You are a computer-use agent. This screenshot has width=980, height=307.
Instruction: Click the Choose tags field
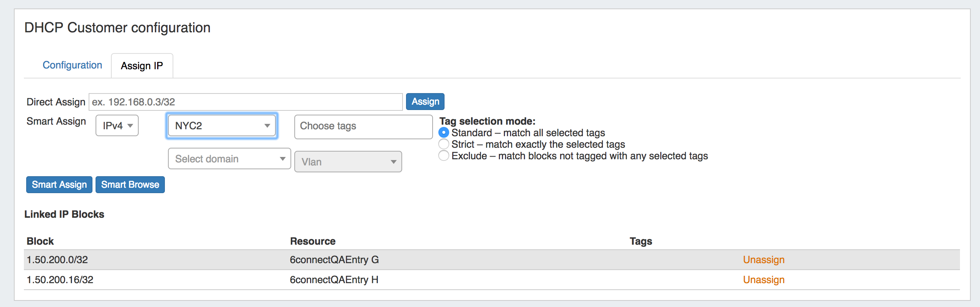[x=363, y=126]
